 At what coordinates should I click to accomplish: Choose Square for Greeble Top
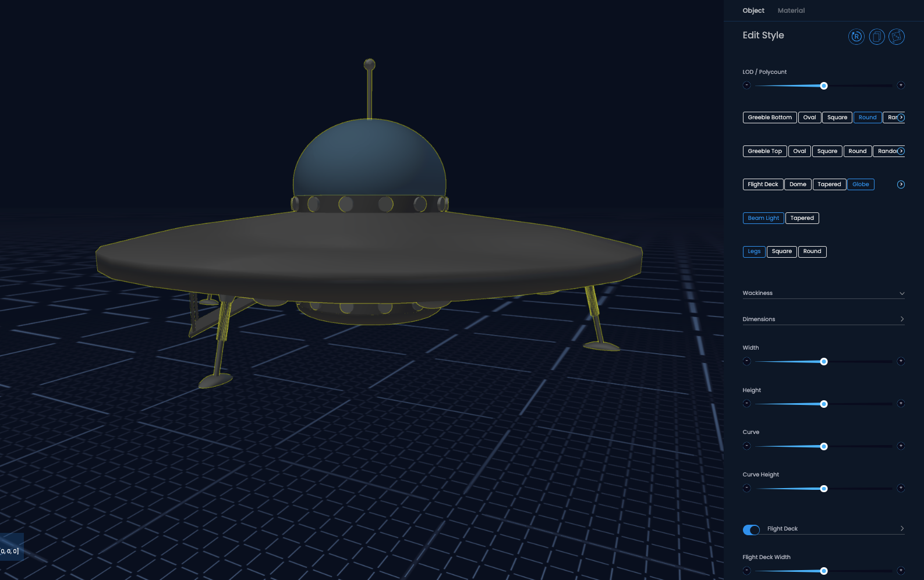coord(827,151)
